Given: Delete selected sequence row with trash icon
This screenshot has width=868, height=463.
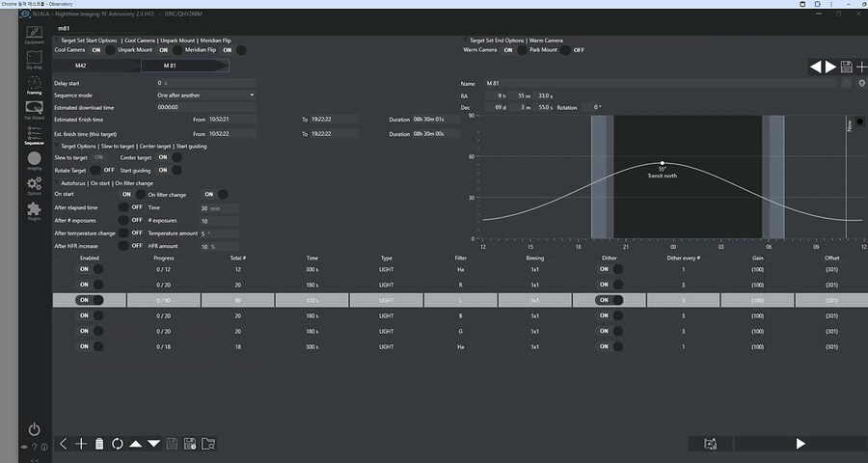Looking at the screenshot, I should [x=98, y=444].
